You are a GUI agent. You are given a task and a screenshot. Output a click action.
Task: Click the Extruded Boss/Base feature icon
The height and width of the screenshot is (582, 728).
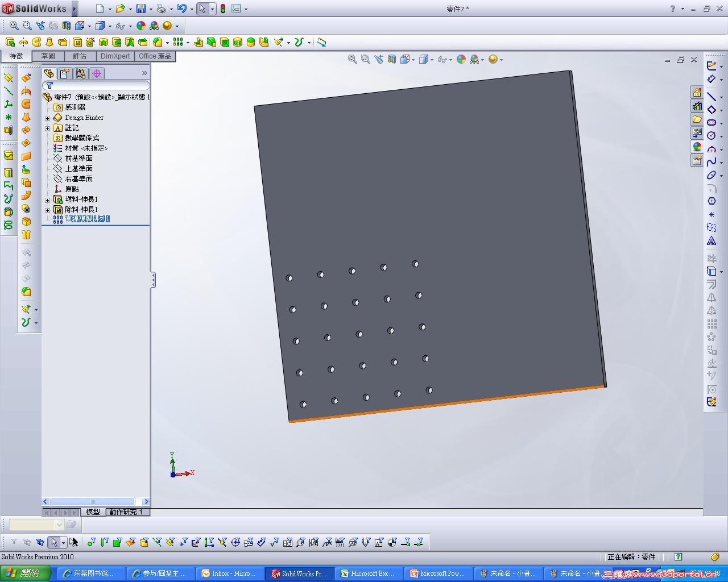pyautogui.click(x=10, y=42)
